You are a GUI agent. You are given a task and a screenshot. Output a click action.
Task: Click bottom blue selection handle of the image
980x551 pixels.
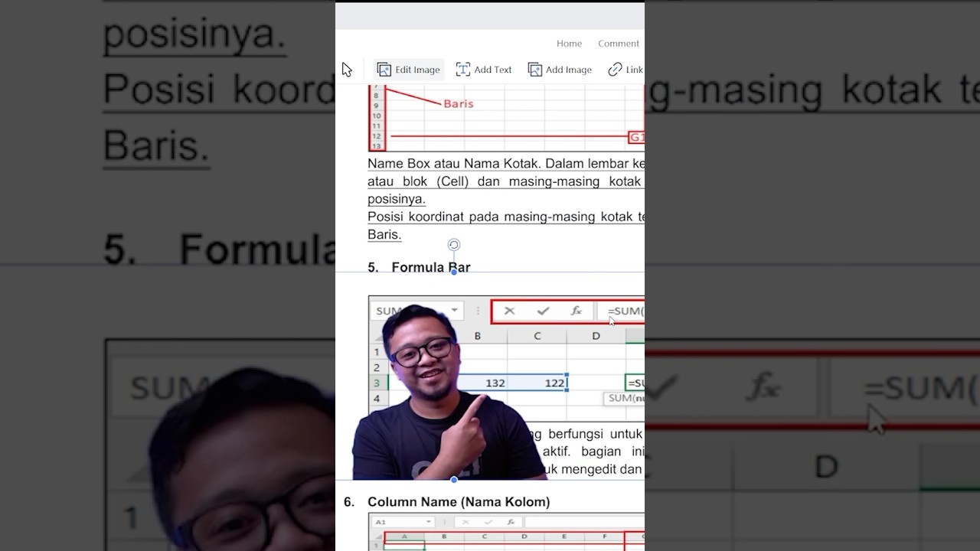(x=454, y=480)
